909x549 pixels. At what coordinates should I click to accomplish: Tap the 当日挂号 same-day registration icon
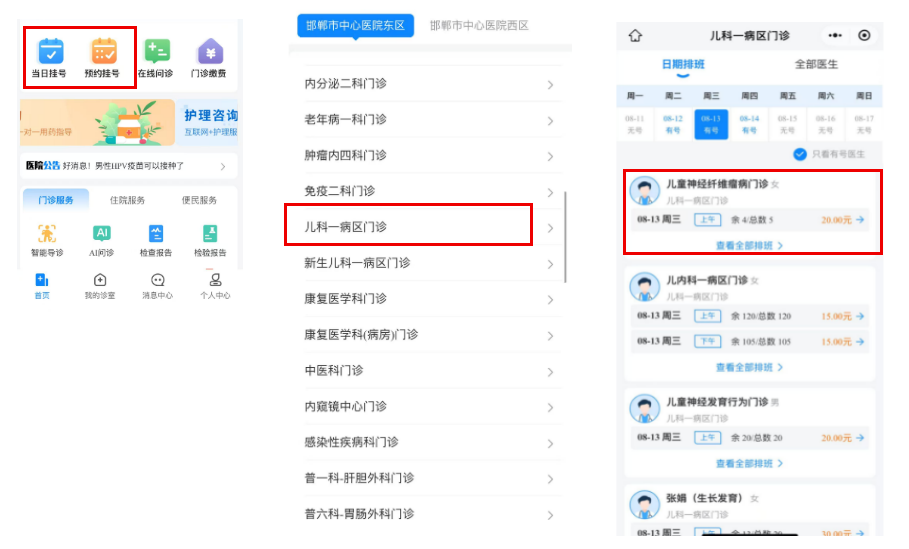(x=50, y=53)
